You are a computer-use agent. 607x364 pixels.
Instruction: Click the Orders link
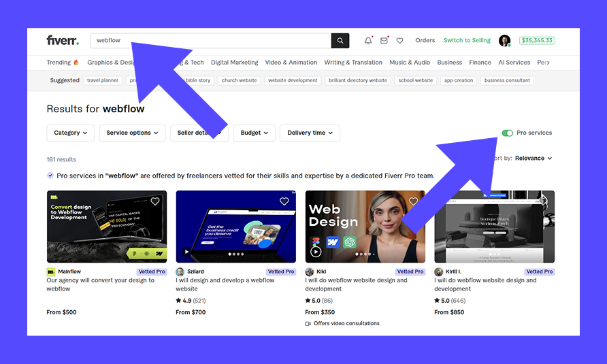[x=425, y=40]
